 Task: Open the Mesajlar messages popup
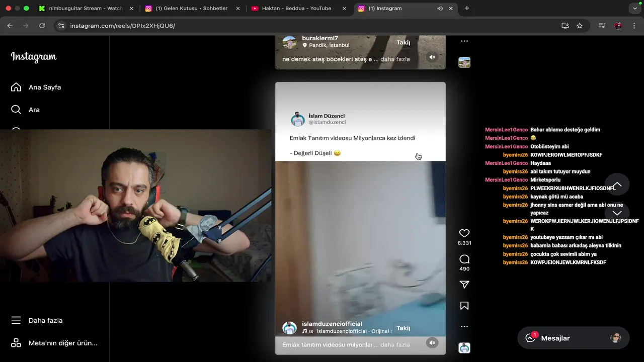click(573, 338)
